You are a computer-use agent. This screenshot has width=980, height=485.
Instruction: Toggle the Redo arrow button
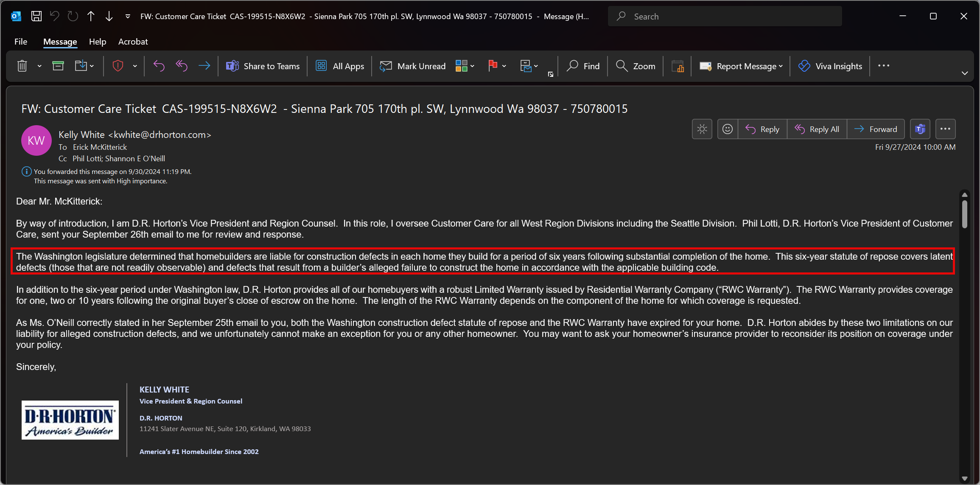tap(73, 16)
